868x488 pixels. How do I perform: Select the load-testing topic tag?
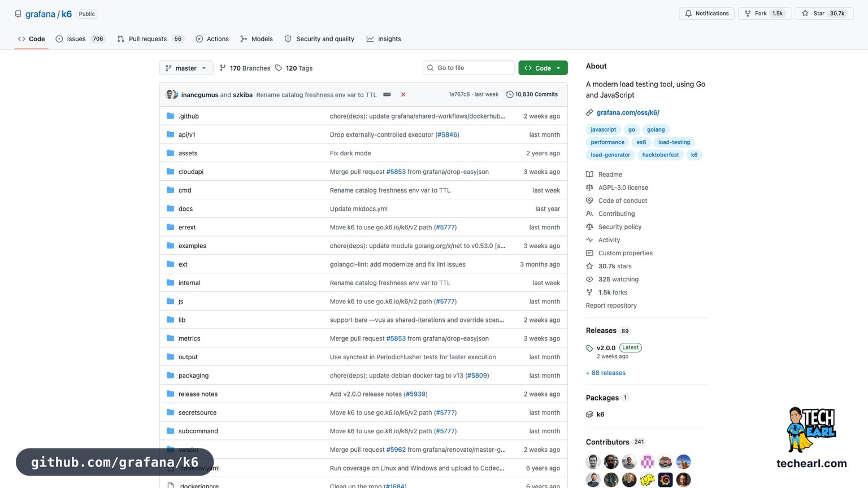click(674, 142)
